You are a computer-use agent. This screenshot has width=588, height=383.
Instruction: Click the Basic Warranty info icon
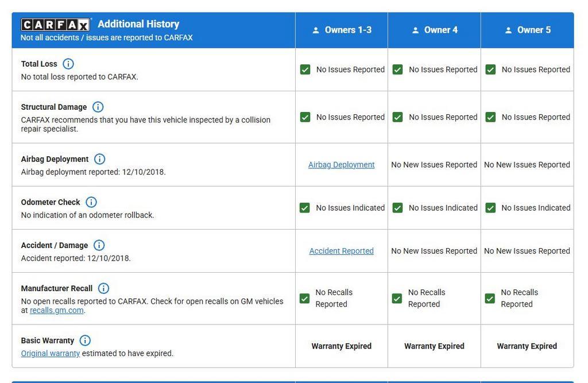point(85,341)
